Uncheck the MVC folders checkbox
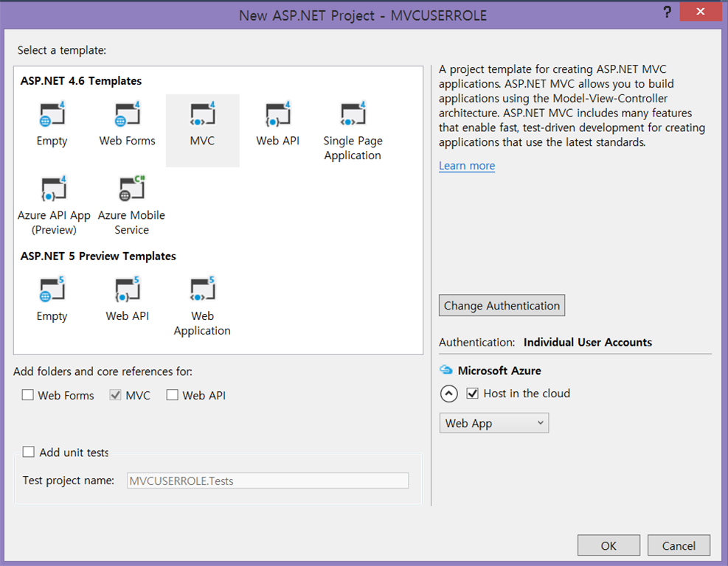This screenshot has height=566, width=728. [x=115, y=395]
